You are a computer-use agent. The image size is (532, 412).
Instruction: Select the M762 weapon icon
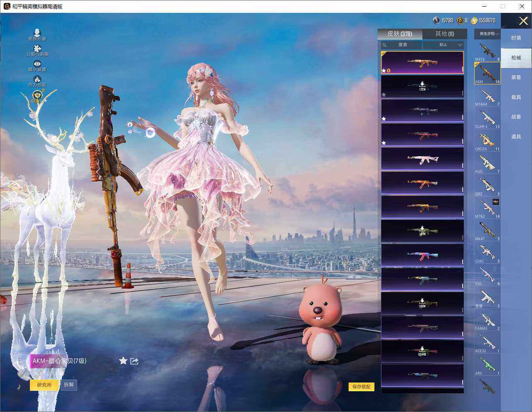(x=488, y=208)
